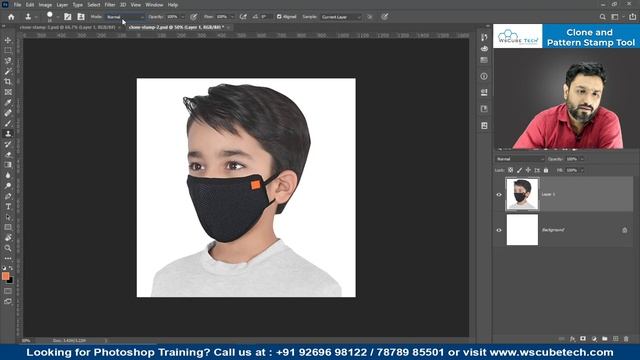This screenshot has height=360, width=640.
Task: Open the Edit Toolbar ellipsis
Action: tap(8, 258)
